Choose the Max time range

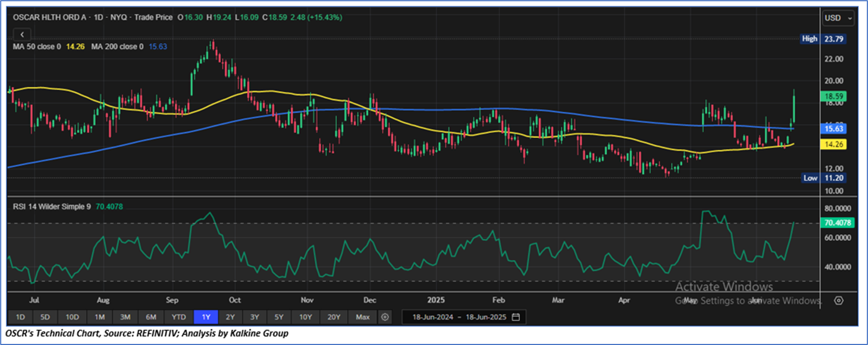[363, 317]
